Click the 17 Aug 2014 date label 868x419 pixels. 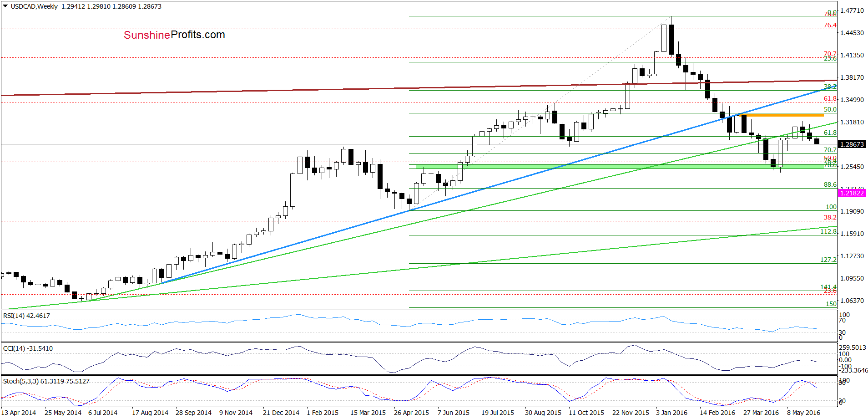click(x=150, y=413)
